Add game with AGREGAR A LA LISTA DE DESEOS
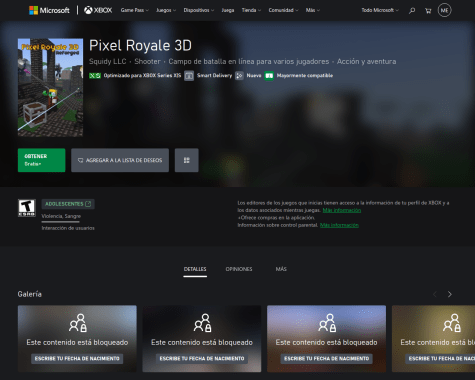The height and width of the screenshot is (380, 475). (120, 160)
